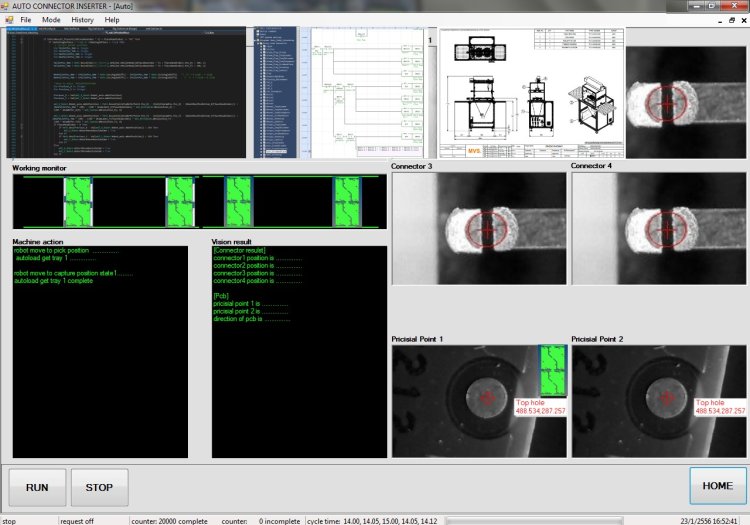This screenshot has width=750, height=525.
Task: Click the Connector 3 camera view
Action: pyautogui.click(x=478, y=229)
